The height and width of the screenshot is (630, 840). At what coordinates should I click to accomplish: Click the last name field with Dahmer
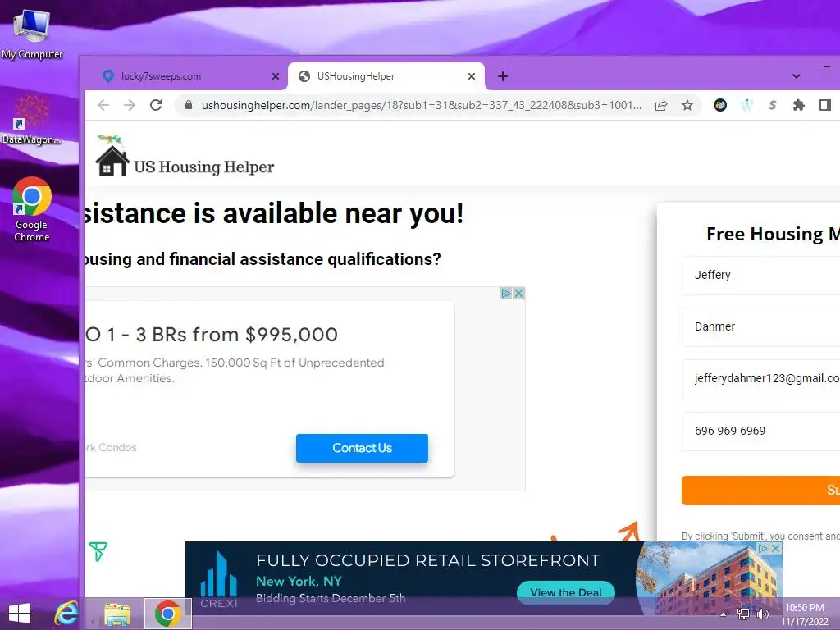coord(760,326)
